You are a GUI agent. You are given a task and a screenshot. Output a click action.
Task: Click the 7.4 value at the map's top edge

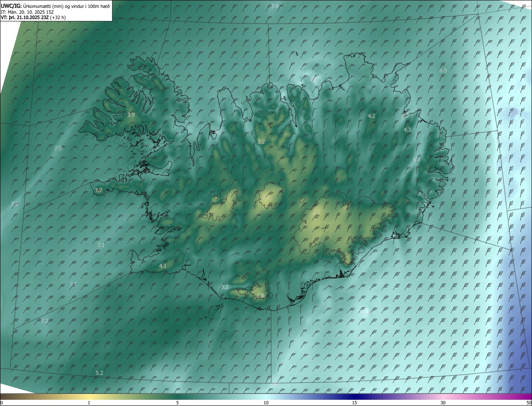275,6
